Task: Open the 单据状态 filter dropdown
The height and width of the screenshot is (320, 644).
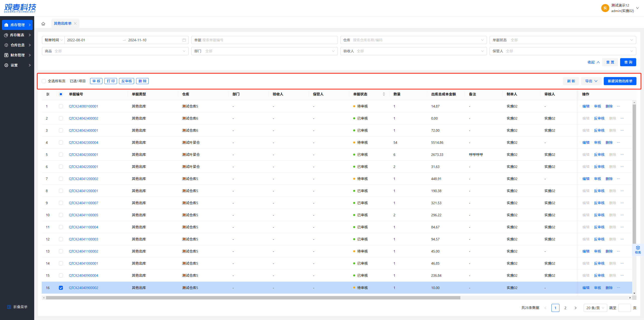Action: click(x=562, y=40)
